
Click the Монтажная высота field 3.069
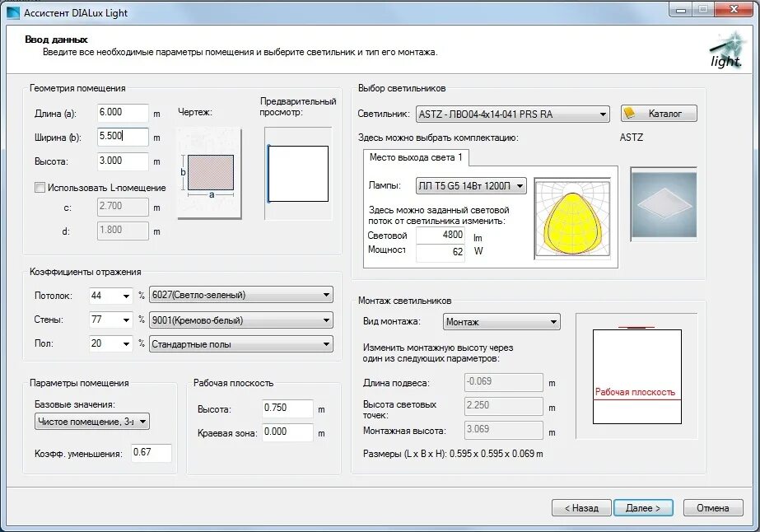click(x=504, y=430)
